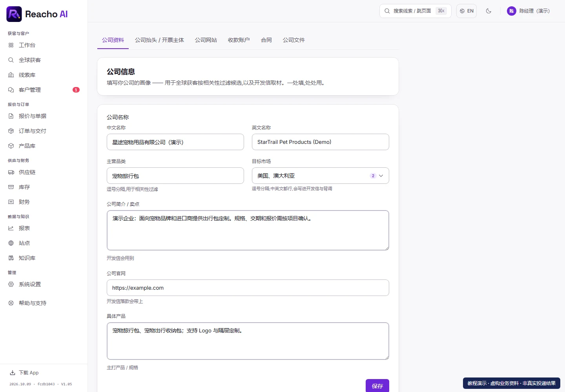The height and width of the screenshot is (392, 565).
Task: Open the 收款账户 tab
Action: 239,40
